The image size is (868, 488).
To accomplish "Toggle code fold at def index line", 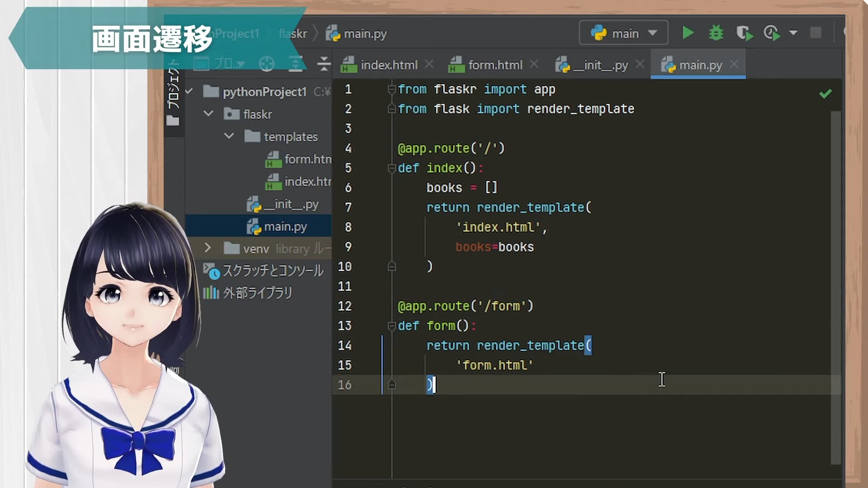I will coord(392,168).
